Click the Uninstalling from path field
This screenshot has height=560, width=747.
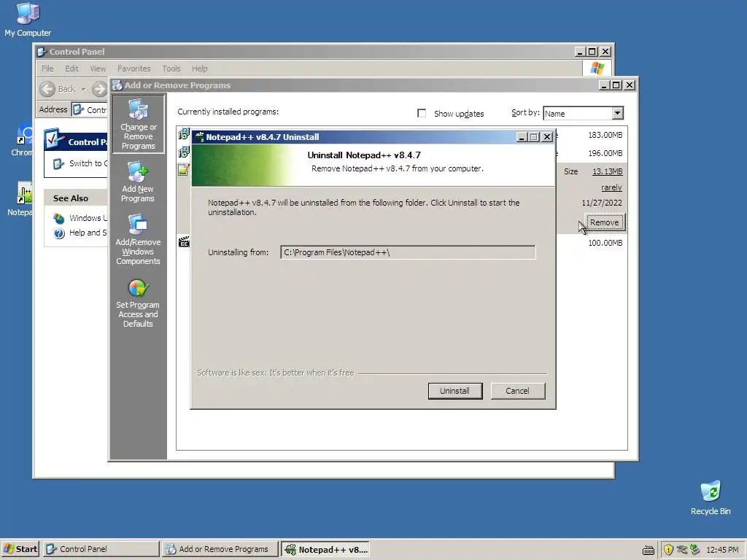408,252
